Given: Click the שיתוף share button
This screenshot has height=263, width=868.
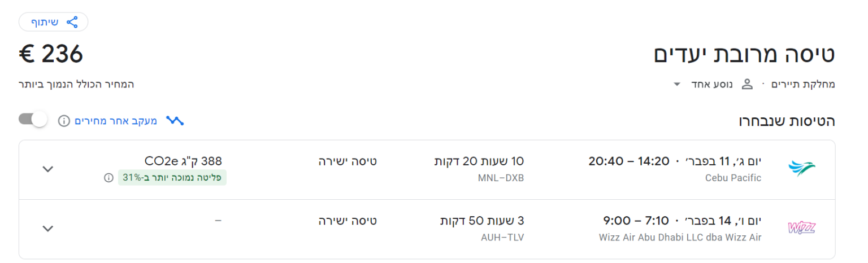Looking at the screenshot, I should coord(54,22).
